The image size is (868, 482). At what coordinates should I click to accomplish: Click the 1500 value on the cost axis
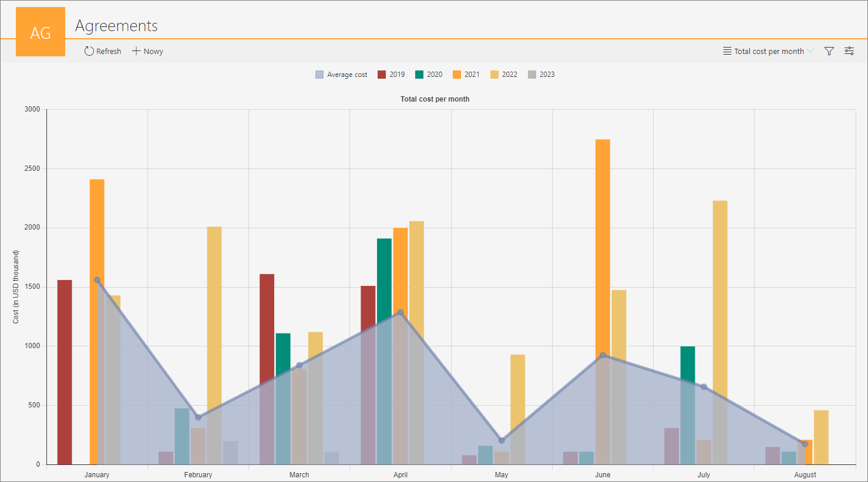(x=32, y=287)
